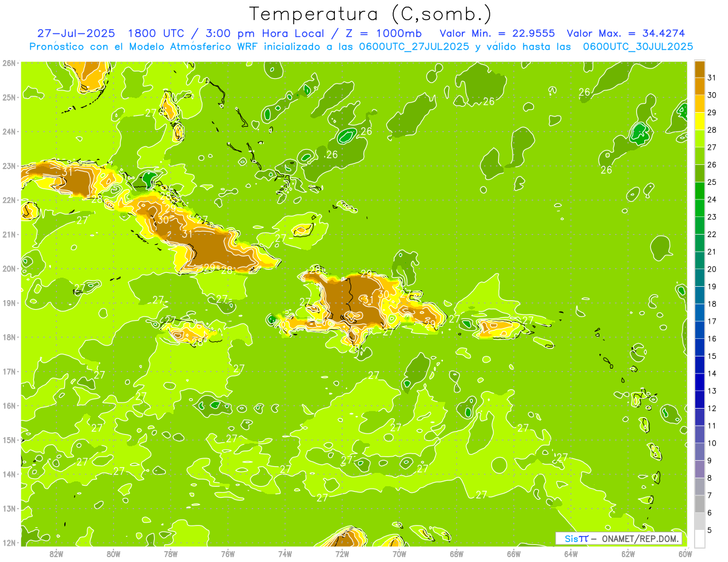728x562 pixels.
Task: Click the "1800 UTC" time in header
Action: 158,33
